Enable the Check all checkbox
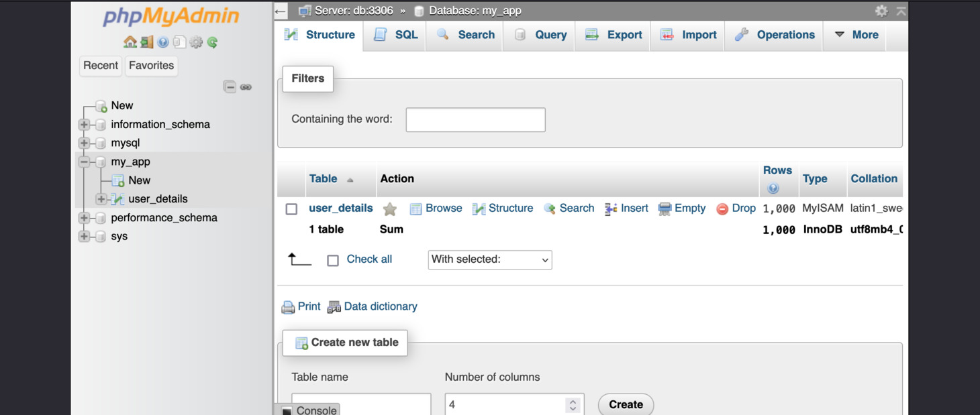 click(333, 260)
